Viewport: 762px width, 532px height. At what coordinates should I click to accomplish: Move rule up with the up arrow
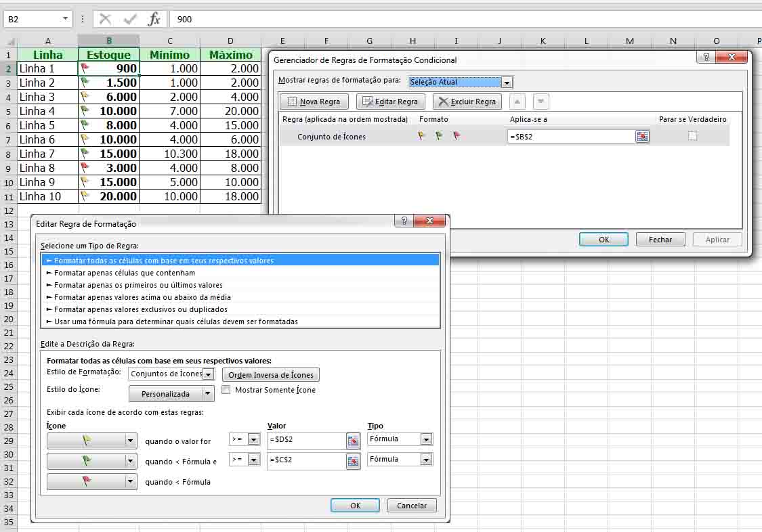pos(517,102)
